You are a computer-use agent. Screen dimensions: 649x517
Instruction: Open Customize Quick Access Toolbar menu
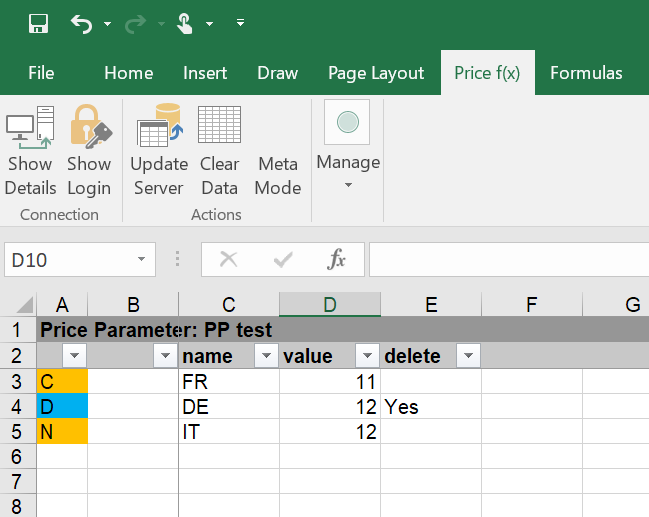point(240,22)
